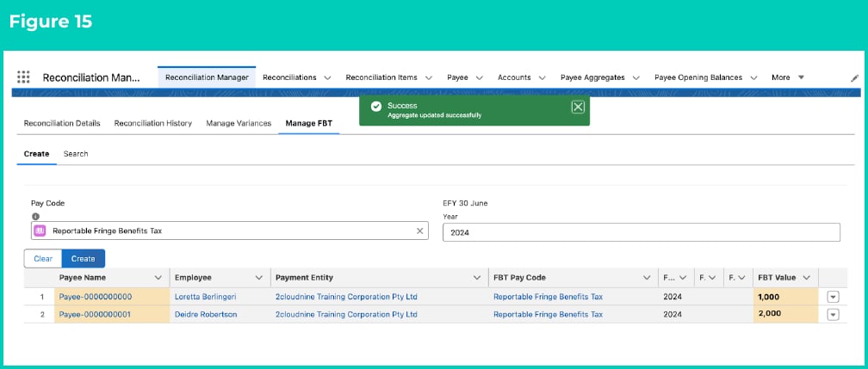Open the Payee-0000000000 link
Image resolution: width=868 pixels, height=369 pixels.
point(96,297)
